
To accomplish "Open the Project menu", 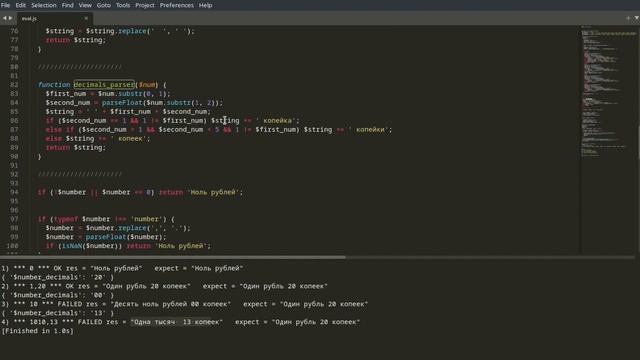I will pos(145,5).
